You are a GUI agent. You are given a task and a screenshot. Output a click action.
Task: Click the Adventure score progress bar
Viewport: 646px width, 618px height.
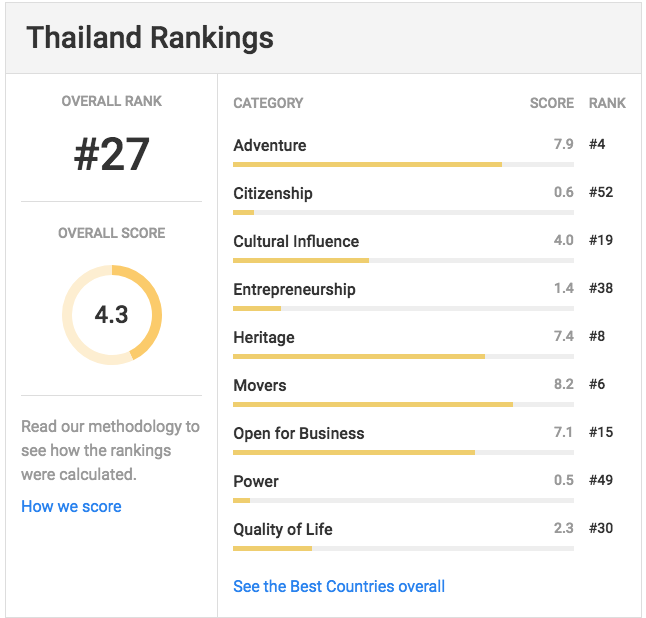coord(403,164)
